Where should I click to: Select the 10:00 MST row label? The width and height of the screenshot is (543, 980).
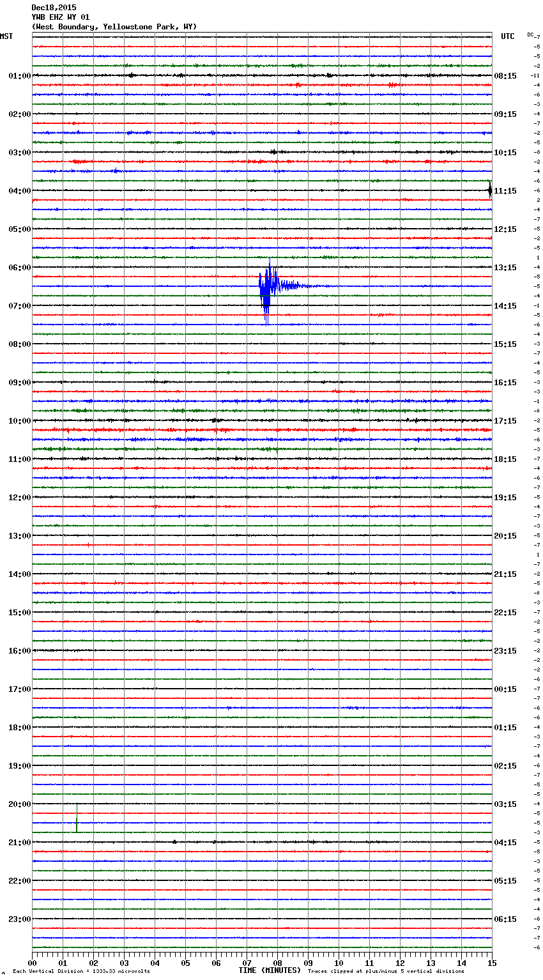tap(20, 421)
